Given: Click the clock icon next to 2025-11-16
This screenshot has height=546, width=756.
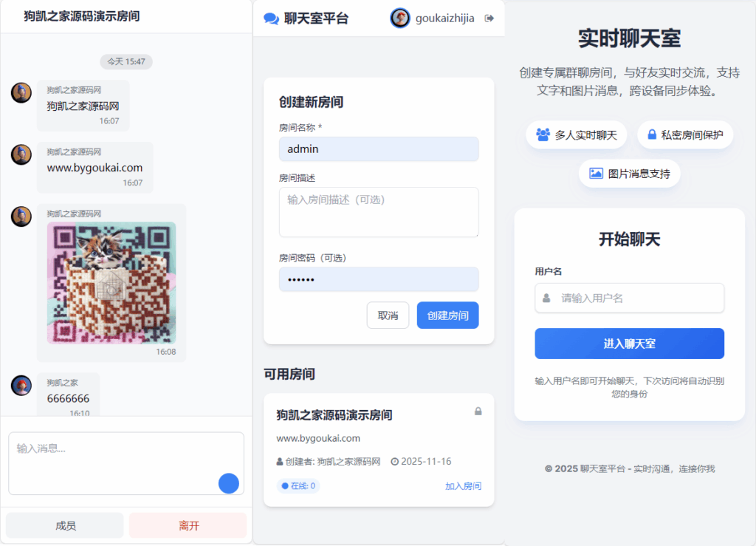Looking at the screenshot, I should click(x=394, y=461).
